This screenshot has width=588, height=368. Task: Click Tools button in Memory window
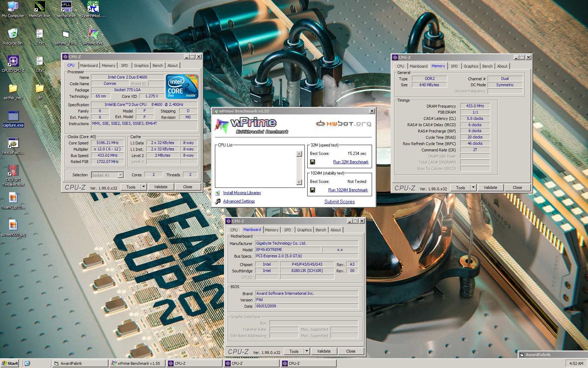click(x=461, y=188)
